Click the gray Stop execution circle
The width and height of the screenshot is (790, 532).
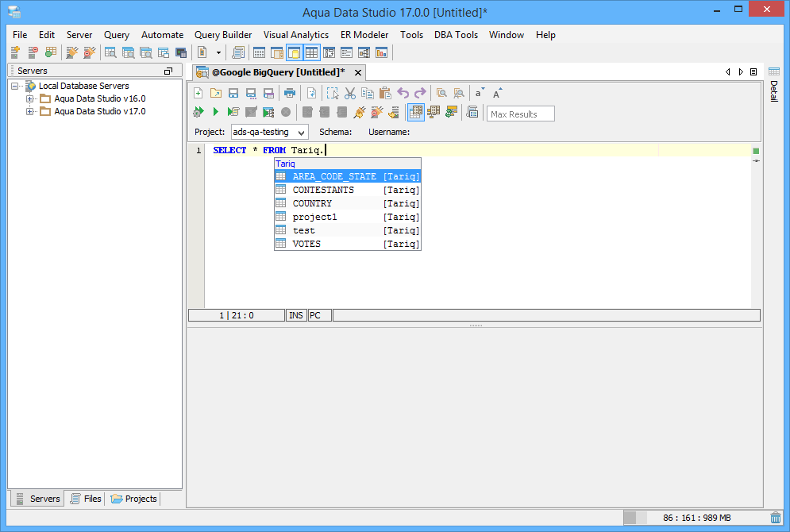[286, 112]
